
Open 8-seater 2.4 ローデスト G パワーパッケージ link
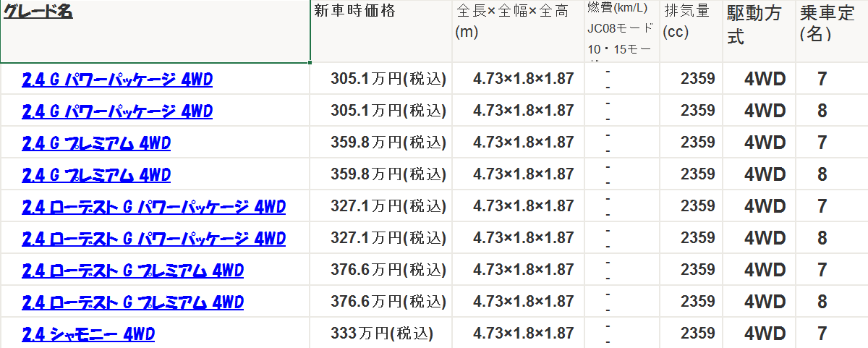(x=153, y=239)
